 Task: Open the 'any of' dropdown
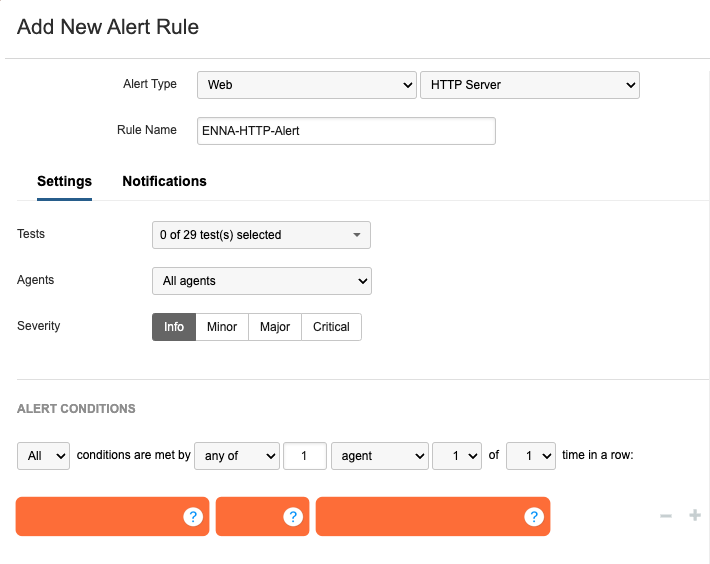pos(236,456)
